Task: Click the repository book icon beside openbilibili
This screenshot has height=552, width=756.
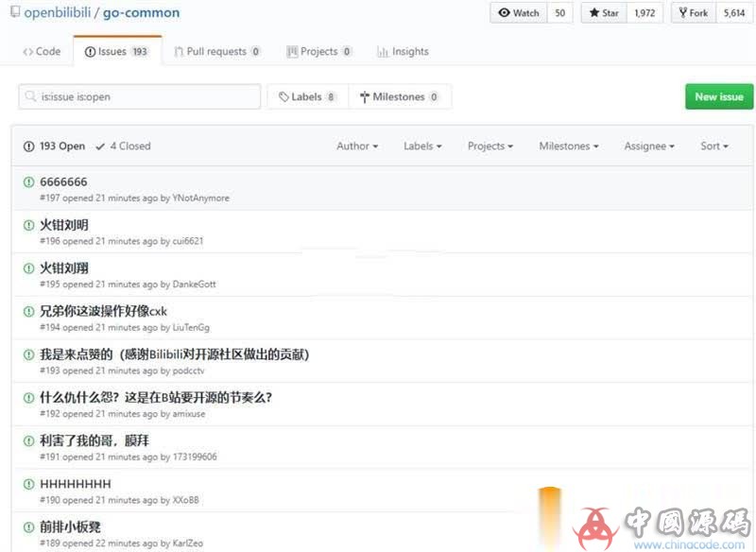Action: [x=13, y=12]
